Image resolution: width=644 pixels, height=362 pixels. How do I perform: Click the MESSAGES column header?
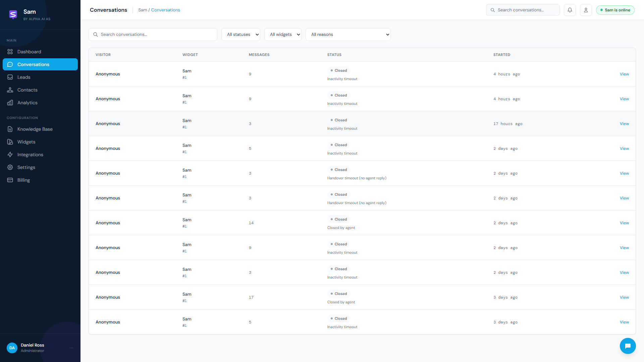click(x=259, y=55)
